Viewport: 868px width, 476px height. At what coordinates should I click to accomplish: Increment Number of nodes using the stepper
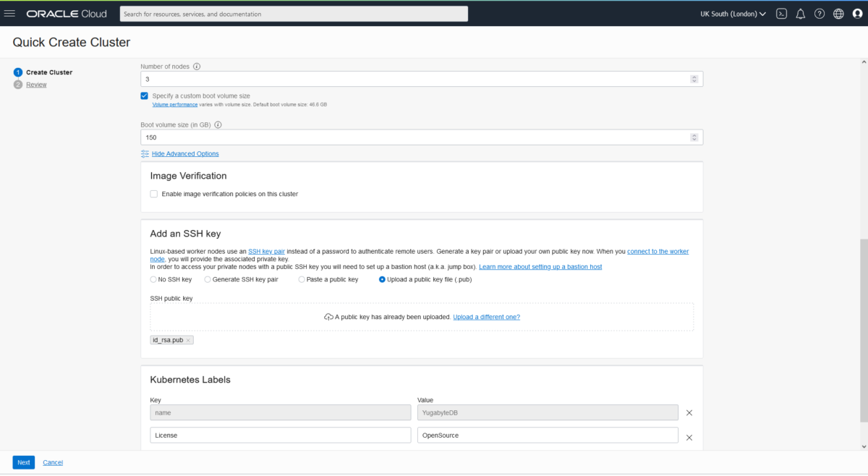(x=693, y=76)
